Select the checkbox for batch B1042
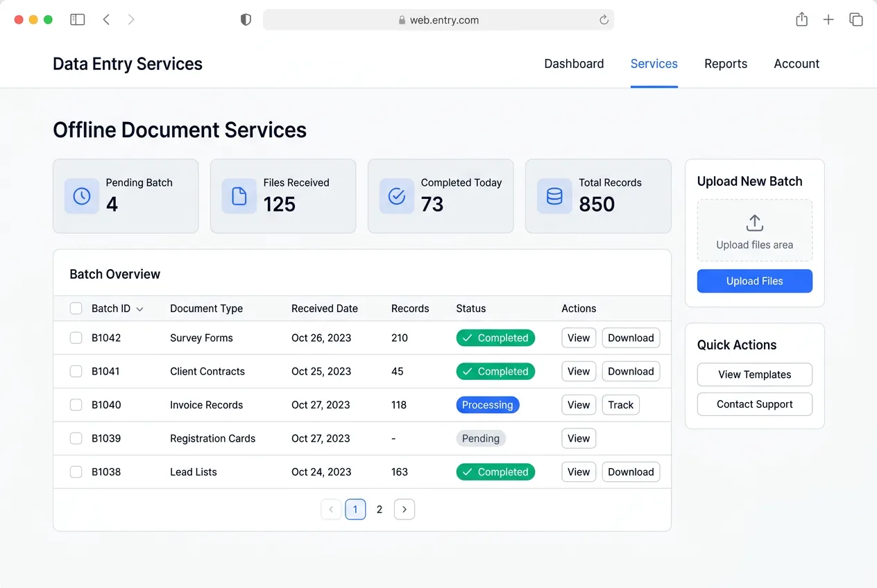The height and width of the screenshot is (588, 877). point(76,338)
